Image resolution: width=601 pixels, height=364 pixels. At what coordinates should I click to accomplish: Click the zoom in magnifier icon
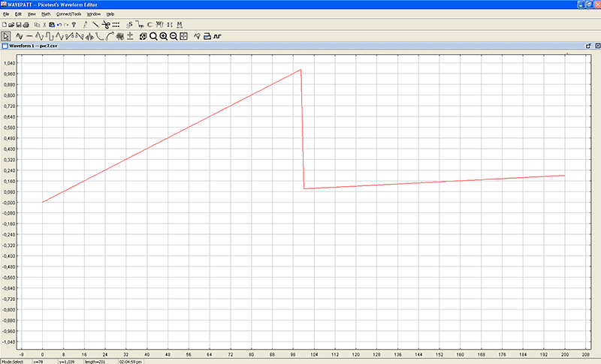(x=163, y=36)
